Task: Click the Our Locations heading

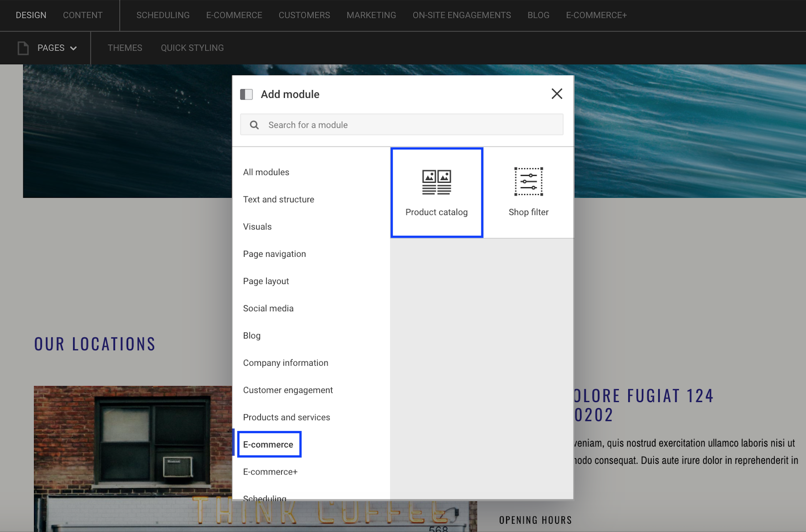Action: click(x=95, y=344)
